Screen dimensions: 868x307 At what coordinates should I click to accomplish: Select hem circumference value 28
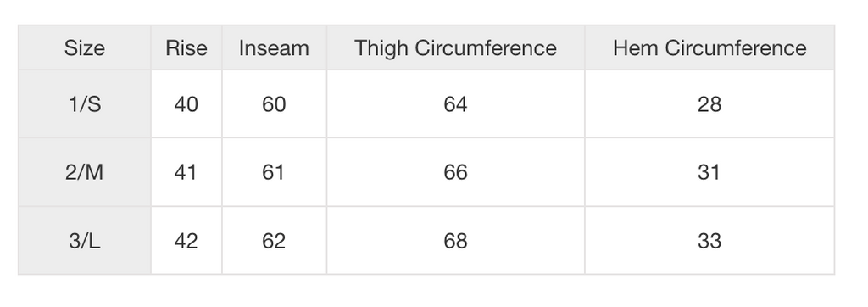[709, 104]
